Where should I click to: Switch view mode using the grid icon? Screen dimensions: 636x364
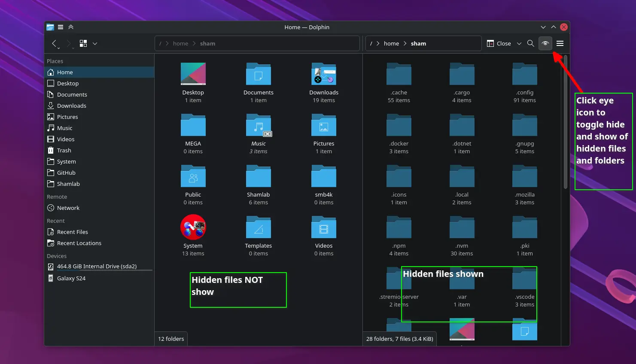tap(83, 43)
